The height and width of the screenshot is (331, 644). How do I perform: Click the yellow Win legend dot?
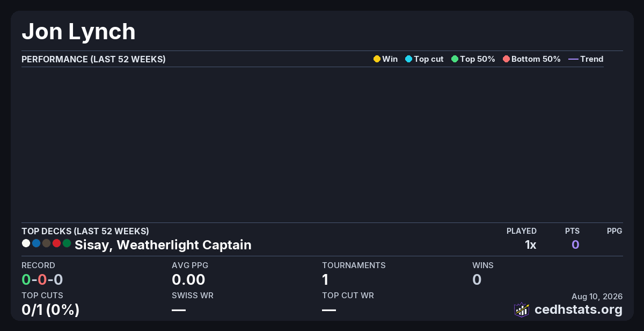pyautogui.click(x=377, y=59)
